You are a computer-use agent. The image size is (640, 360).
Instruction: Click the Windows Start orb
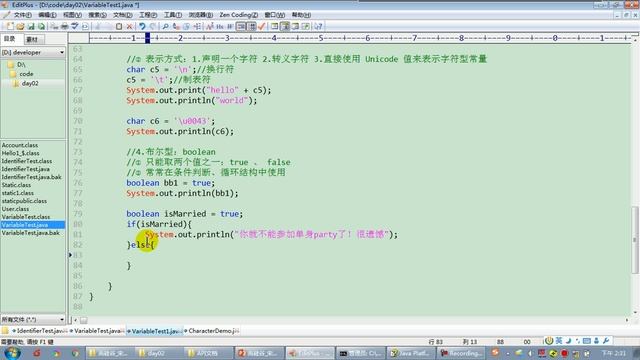12,352
